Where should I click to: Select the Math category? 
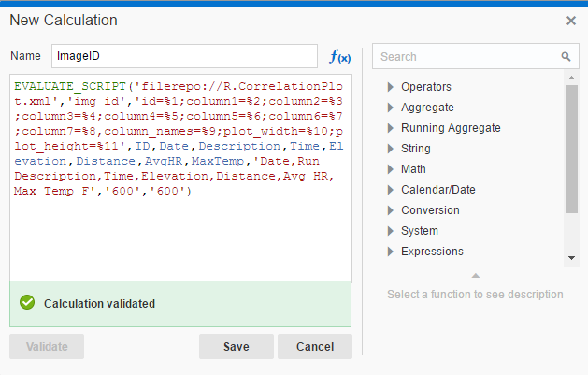[413, 169]
